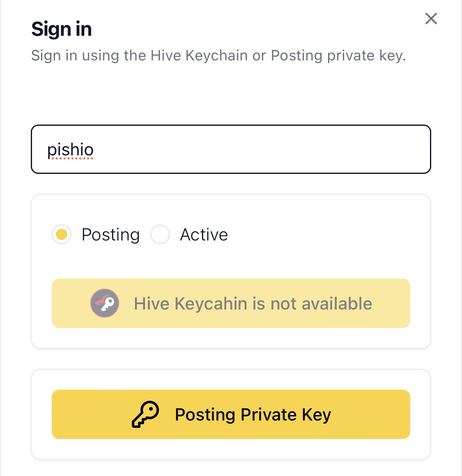Click Hive Keycahin is not available button
The image size is (462, 476).
[231, 303]
